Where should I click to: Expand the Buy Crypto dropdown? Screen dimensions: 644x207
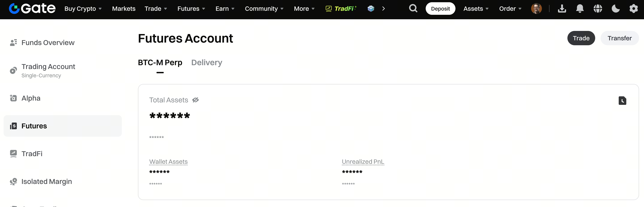[83, 9]
